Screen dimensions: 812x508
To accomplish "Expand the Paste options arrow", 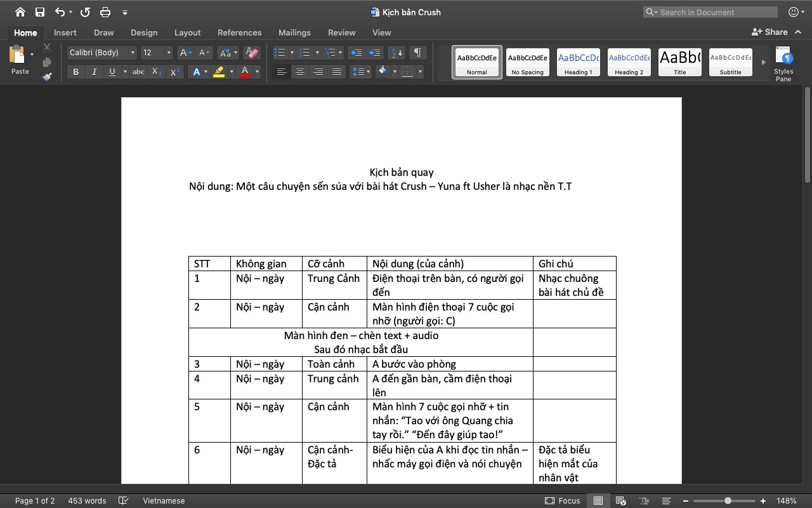I will (32, 55).
